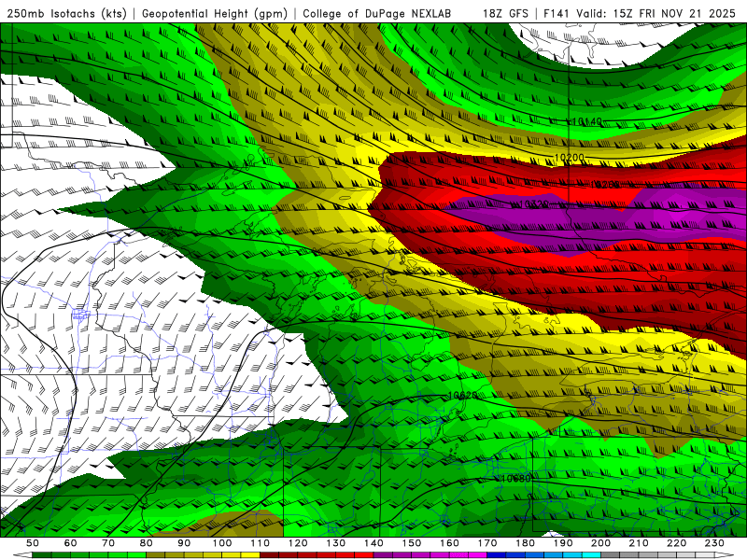Image resolution: width=747 pixels, height=560 pixels.
Task: Click the 'Valid: 15Z FRI NOV 21 2025' text
Action: click(656, 13)
